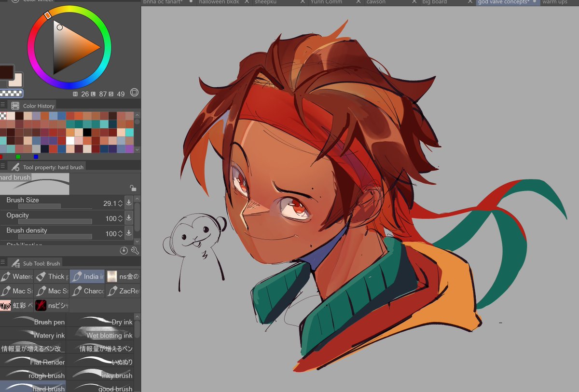Click the Saturation value 49
This screenshot has height=392, width=579.
coord(121,94)
